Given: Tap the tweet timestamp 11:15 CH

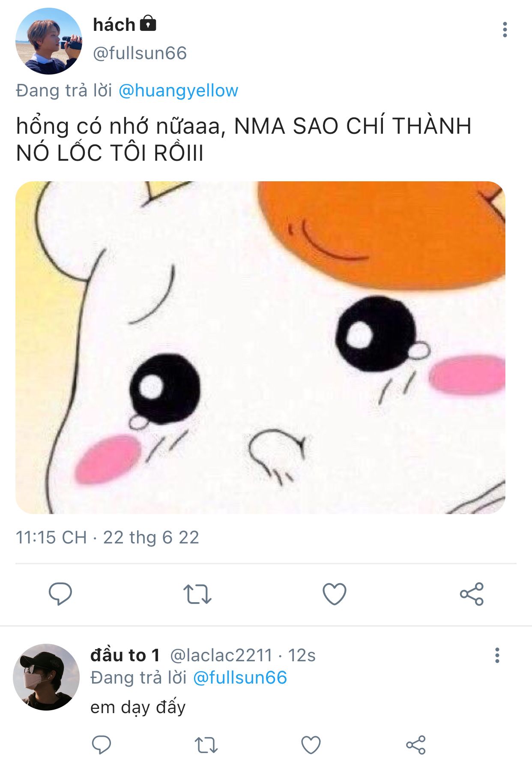Looking at the screenshot, I should 51,537.
